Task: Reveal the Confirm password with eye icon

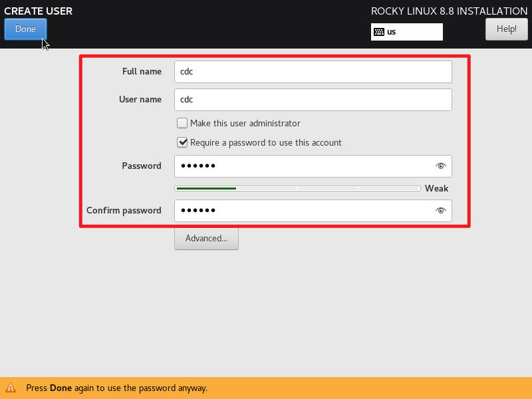Action: point(440,210)
